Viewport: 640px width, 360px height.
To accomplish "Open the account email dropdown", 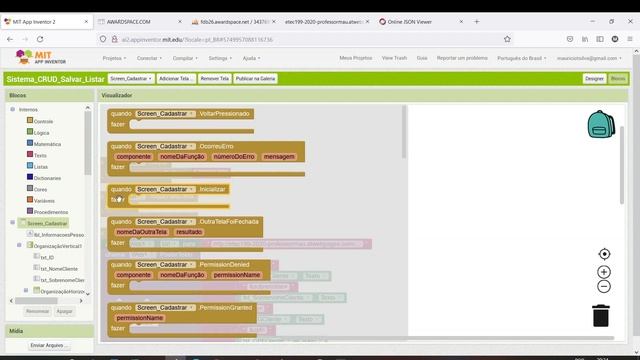I will point(589,58).
